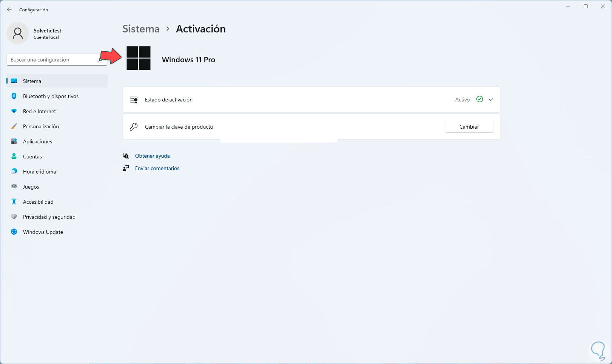The width and height of the screenshot is (612, 364).
Task: Open Juegos settings
Action: pyautogui.click(x=57, y=187)
